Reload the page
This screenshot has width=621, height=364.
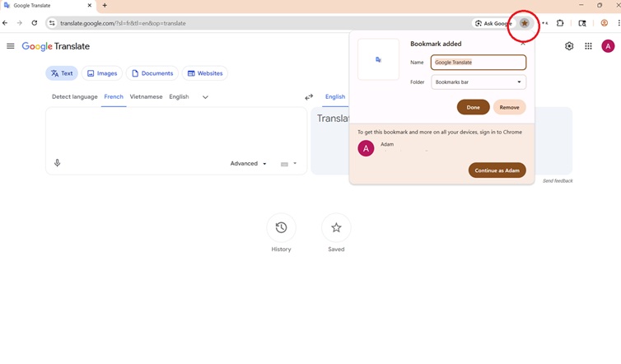tap(35, 23)
